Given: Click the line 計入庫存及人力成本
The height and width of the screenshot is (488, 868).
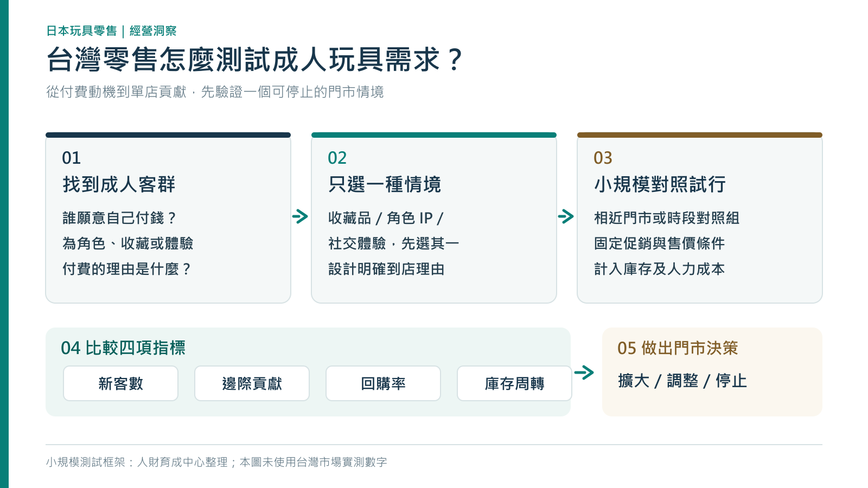Looking at the screenshot, I should pos(659,269).
